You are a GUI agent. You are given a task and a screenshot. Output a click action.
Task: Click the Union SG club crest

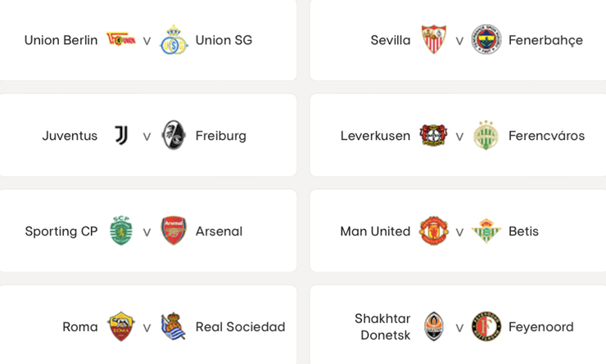174,40
